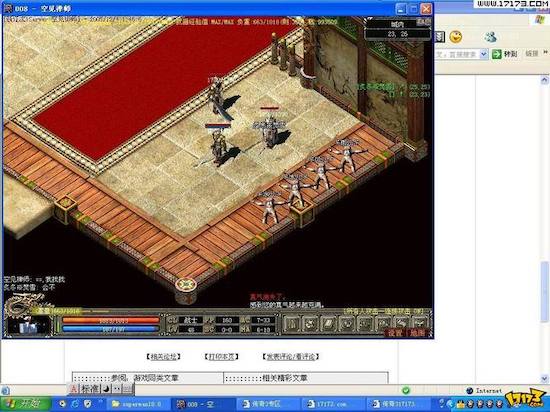This screenshot has width=550, height=412.
Task: Click the 战士 class field in stats panel
Action: (x=190, y=320)
